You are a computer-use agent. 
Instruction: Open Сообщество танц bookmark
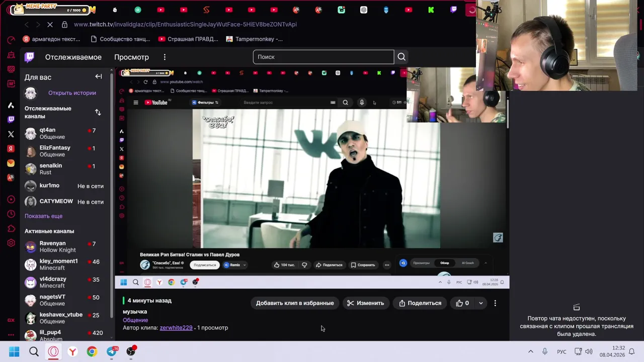click(120, 39)
